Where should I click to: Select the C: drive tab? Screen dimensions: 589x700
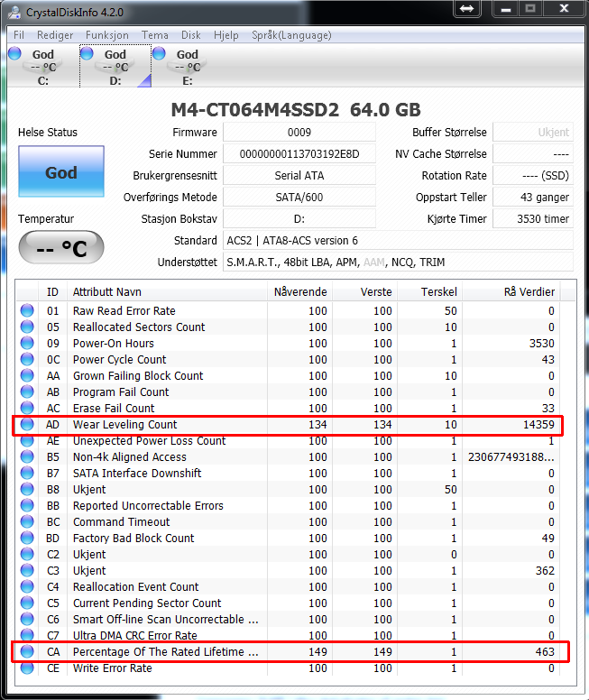click(43, 67)
